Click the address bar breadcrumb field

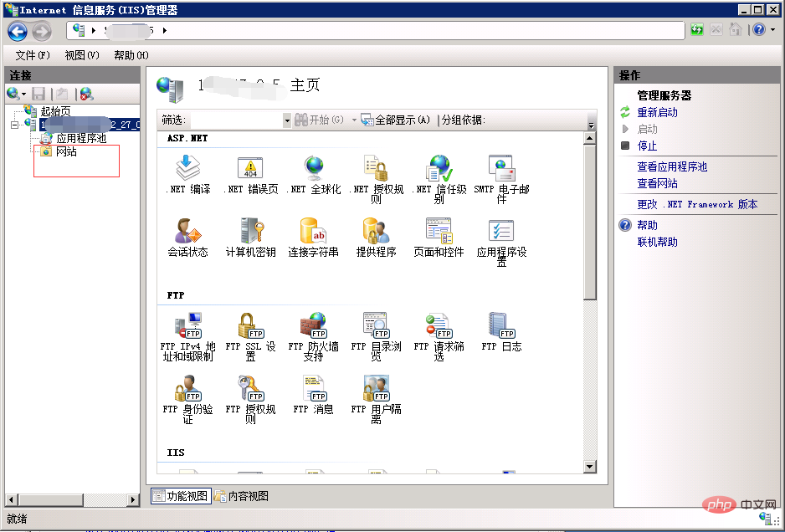[x=376, y=30]
